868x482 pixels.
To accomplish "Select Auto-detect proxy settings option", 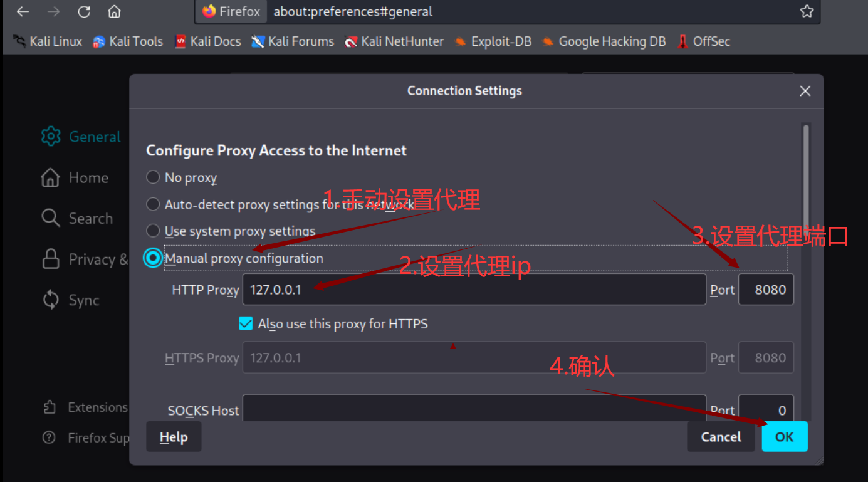I will [153, 204].
